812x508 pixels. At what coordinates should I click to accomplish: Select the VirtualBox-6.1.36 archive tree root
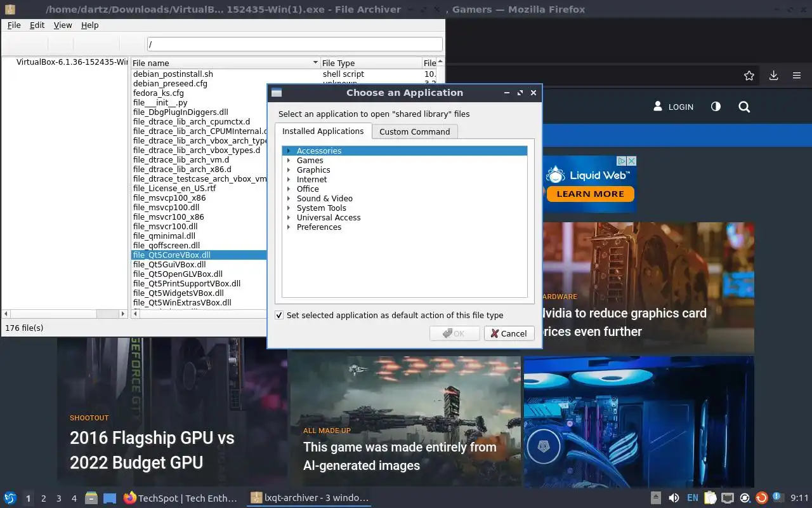(x=72, y=62)
